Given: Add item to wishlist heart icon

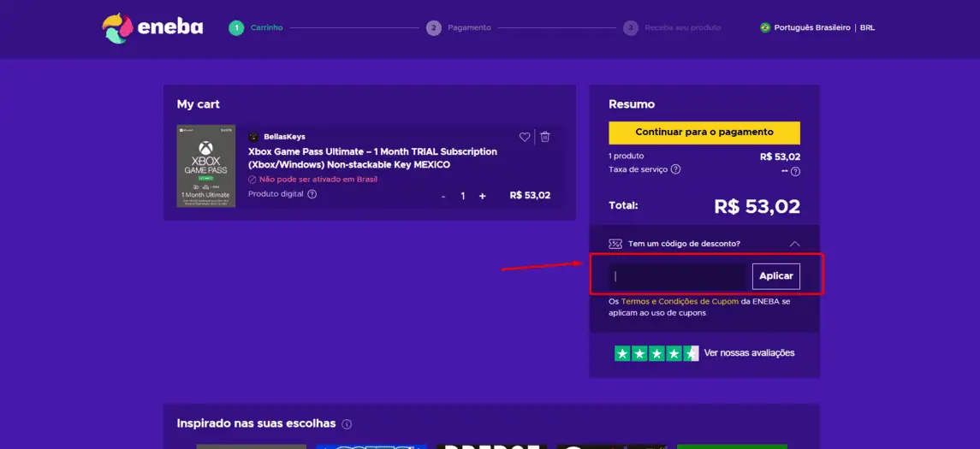Looking at the screenshot, I should pos(525,137).
